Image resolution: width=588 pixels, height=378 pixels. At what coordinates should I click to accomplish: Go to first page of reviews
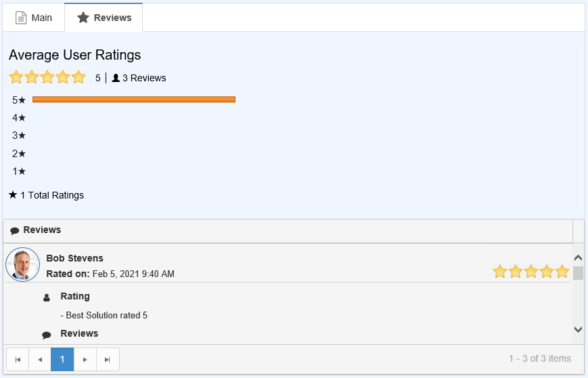pyautogui.click(x=18, y=360)
